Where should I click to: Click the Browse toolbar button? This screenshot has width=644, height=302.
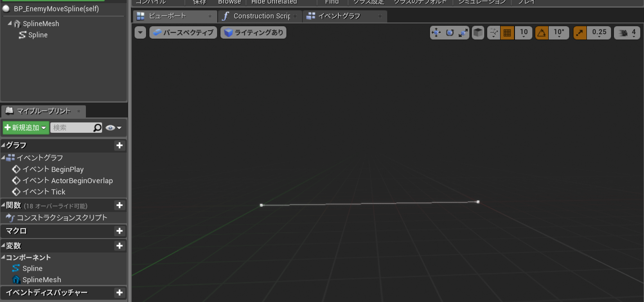(229, 2)
